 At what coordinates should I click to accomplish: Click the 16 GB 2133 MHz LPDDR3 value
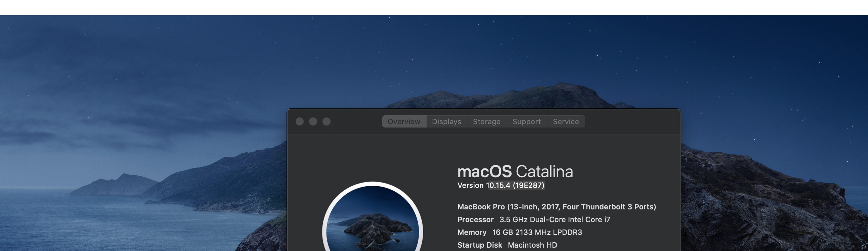coord(537,233)
